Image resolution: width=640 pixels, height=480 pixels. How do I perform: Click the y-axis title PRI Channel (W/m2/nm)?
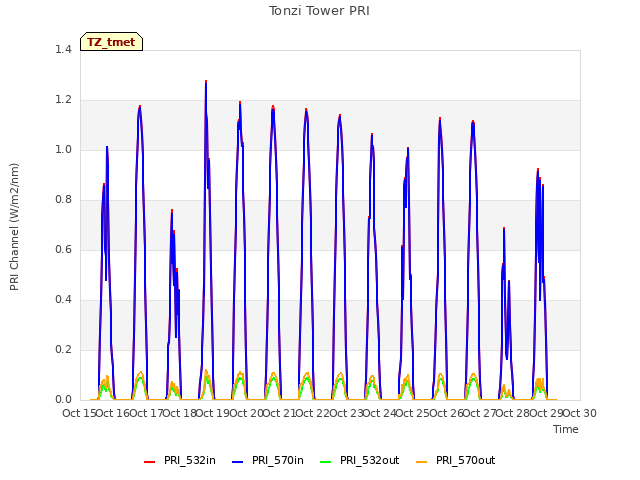14,227
